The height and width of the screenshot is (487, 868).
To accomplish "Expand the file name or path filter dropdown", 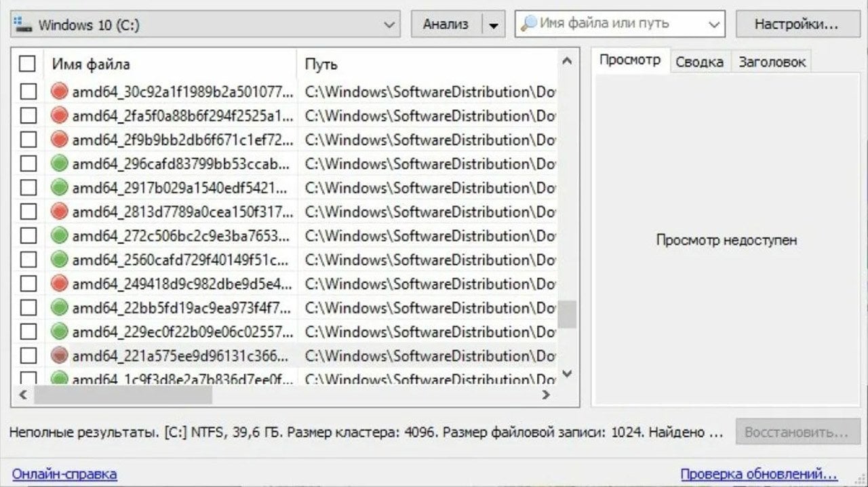I will [713, 25].
